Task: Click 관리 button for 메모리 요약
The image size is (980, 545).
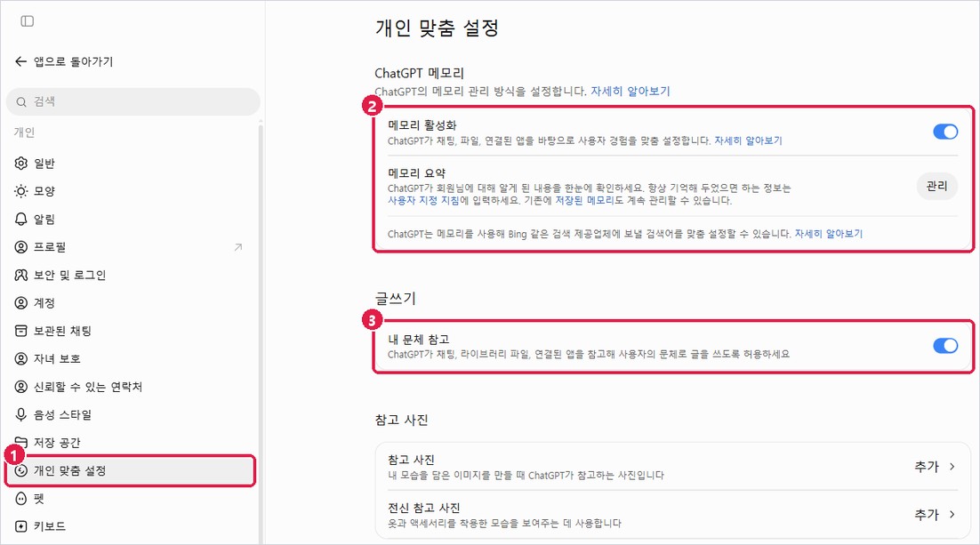Action: pos(937,186)
